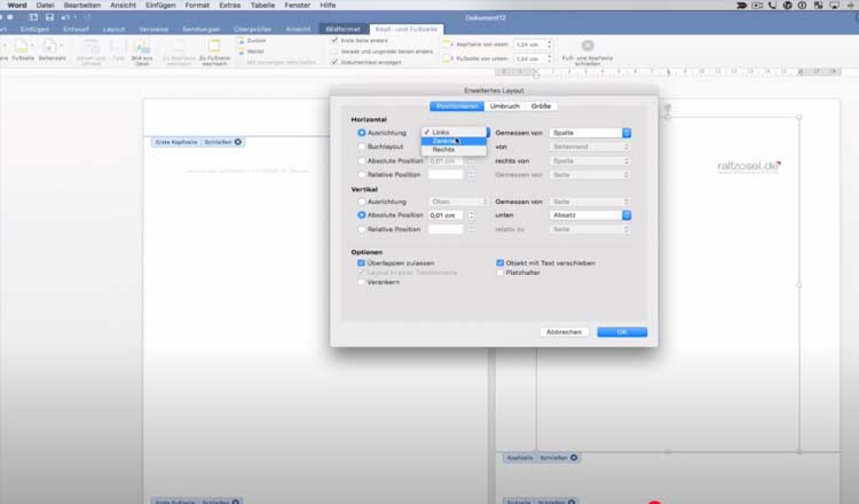Choose Rechts in alignment dropdown list

pos(453,150)
